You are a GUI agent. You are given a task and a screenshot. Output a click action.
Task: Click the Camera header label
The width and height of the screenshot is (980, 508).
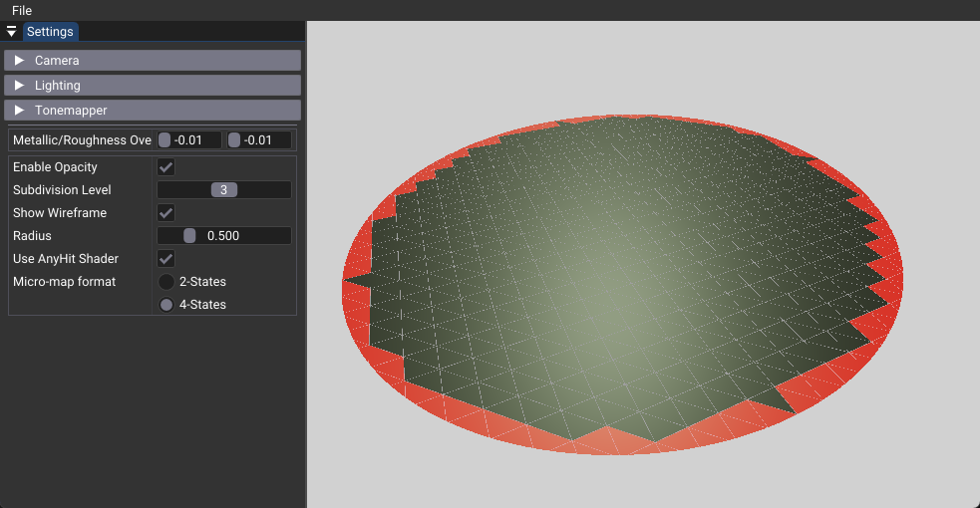pyautogui.click(x=57, y=61)
